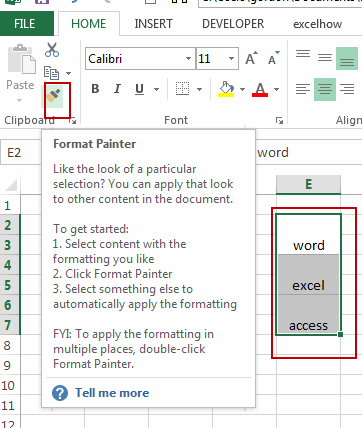Click the Paste clipboard icon
Screen dimensions: 362x428
(22, 59)
